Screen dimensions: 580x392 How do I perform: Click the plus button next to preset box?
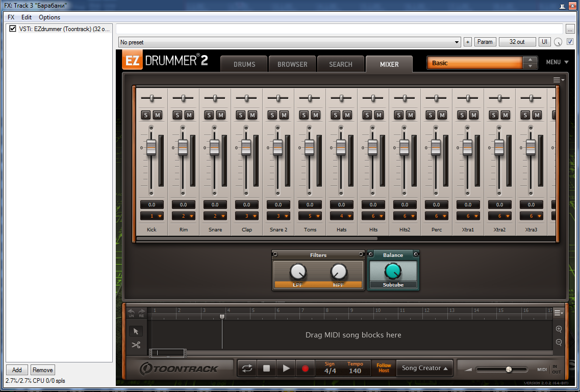point(468,42)
